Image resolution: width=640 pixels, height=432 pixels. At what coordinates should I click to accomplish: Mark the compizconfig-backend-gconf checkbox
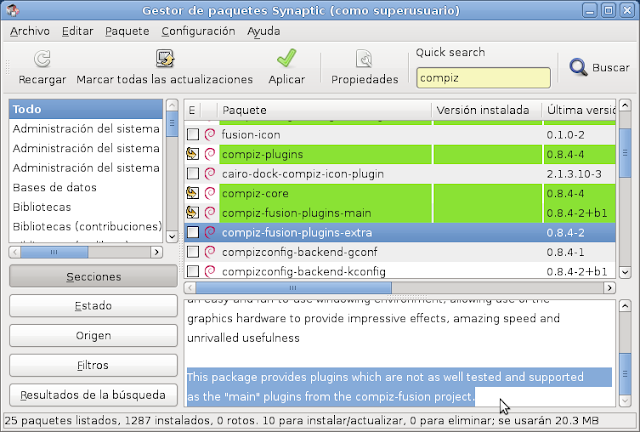coord(193,252)
